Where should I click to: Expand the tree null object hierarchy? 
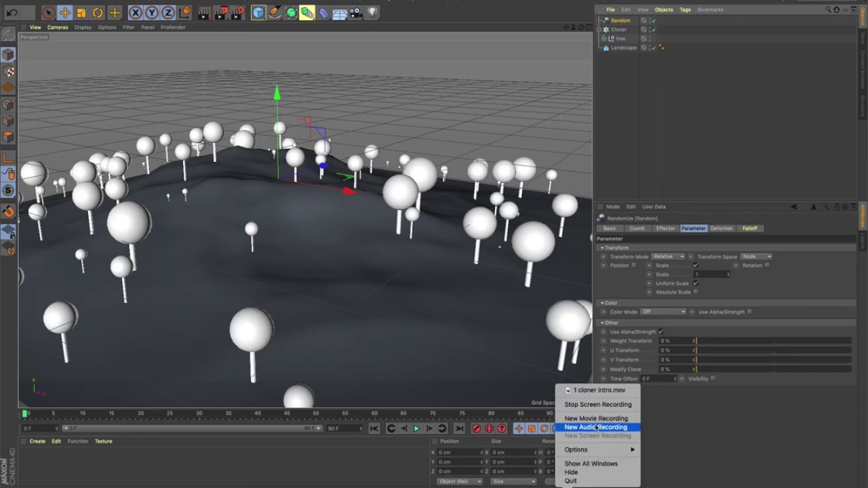[x=603, y=39]
